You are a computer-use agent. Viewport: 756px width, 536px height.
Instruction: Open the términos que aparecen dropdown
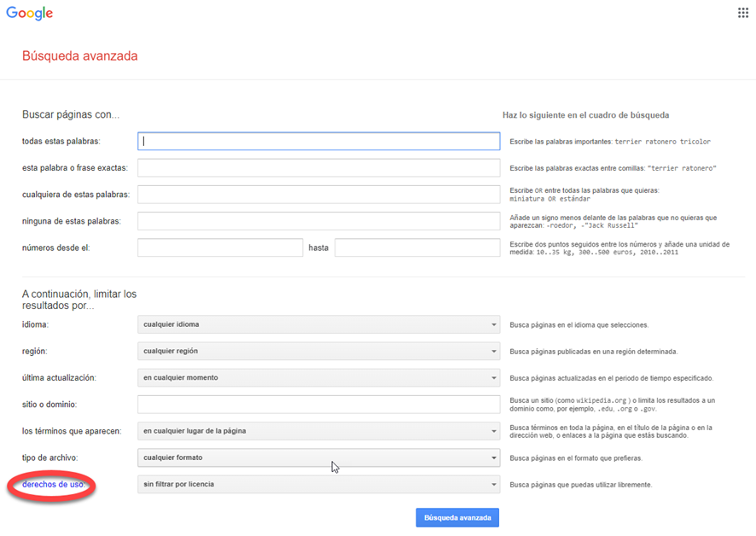pos(318,431)
